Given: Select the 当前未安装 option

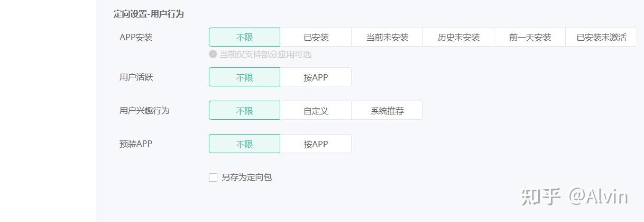Looking at the screenshot, I should click(x=387, y=37).
